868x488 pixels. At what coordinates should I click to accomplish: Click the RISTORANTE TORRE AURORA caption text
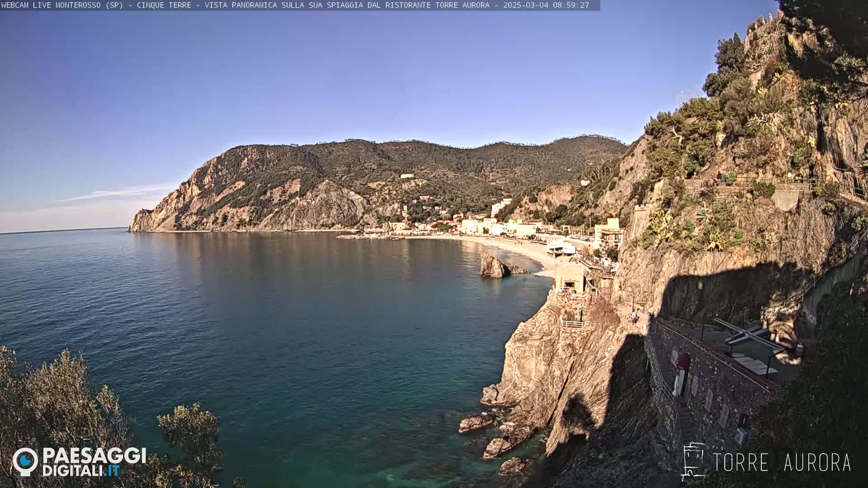coord(438,5)
